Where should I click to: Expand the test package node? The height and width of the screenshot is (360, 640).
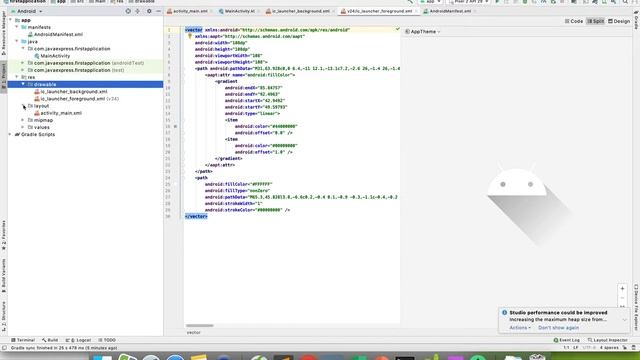23,70
